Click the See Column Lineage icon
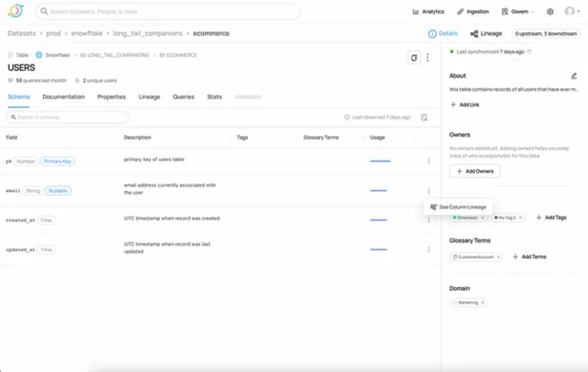 tap(434, 206)
